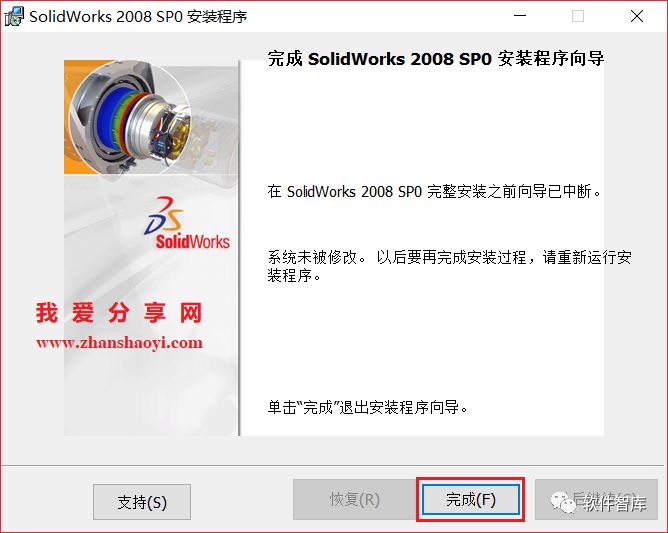Click the 软件智库 watermark text
Viewport: 668px width, 533px height.
point(615,504)
